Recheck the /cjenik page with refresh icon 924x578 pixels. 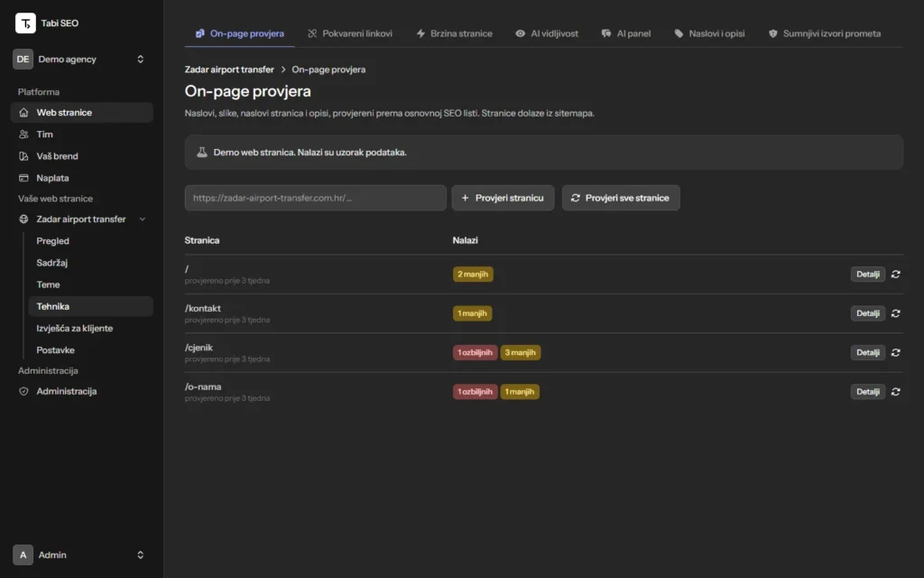(896, 353)
